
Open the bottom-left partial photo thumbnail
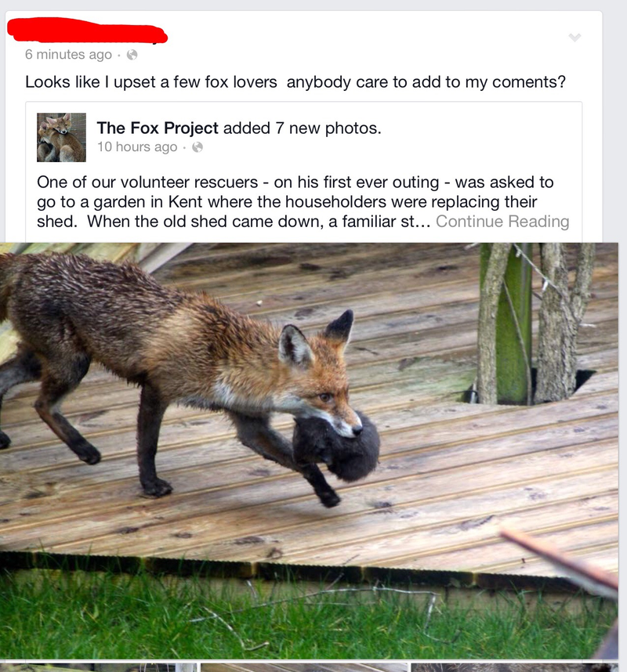tap(98, 667)
